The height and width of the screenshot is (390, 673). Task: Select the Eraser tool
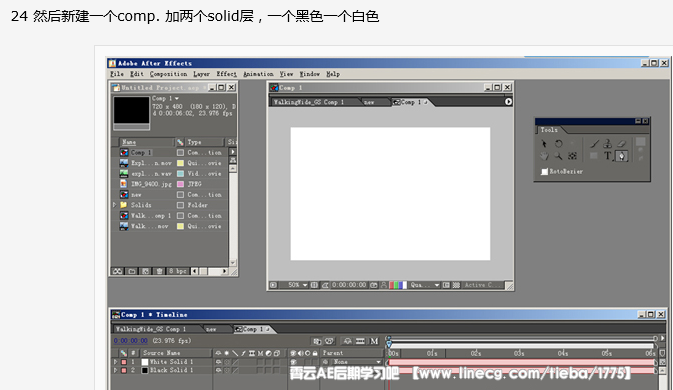pos(621,144)
